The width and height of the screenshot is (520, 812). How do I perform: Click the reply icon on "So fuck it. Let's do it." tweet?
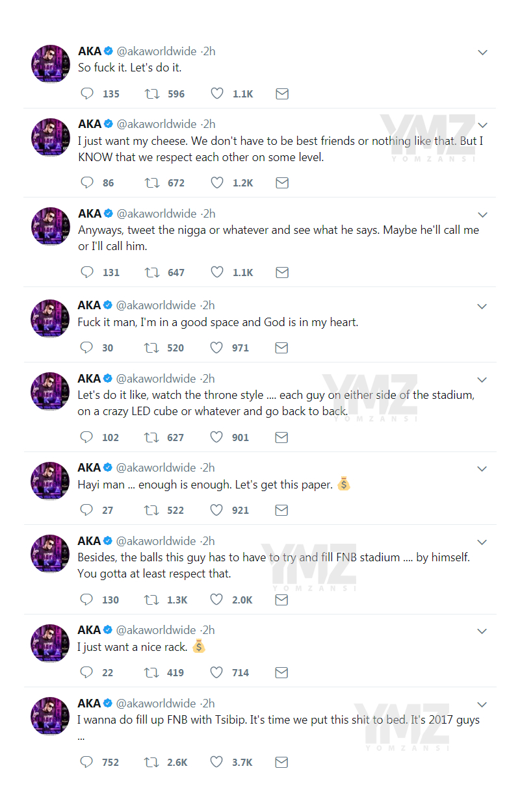point(87,94)
